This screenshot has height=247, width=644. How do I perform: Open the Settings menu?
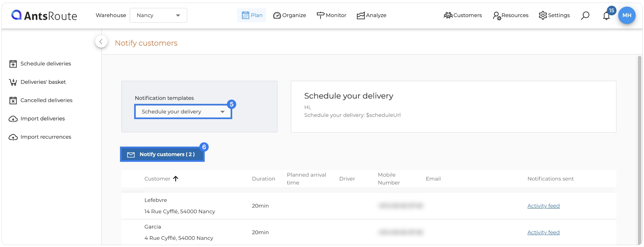pyautogui.click(x=554, y=15)
